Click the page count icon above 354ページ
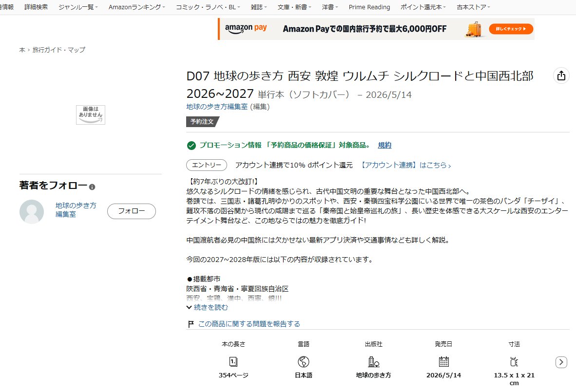576x392 pixels. coord(233,362)
